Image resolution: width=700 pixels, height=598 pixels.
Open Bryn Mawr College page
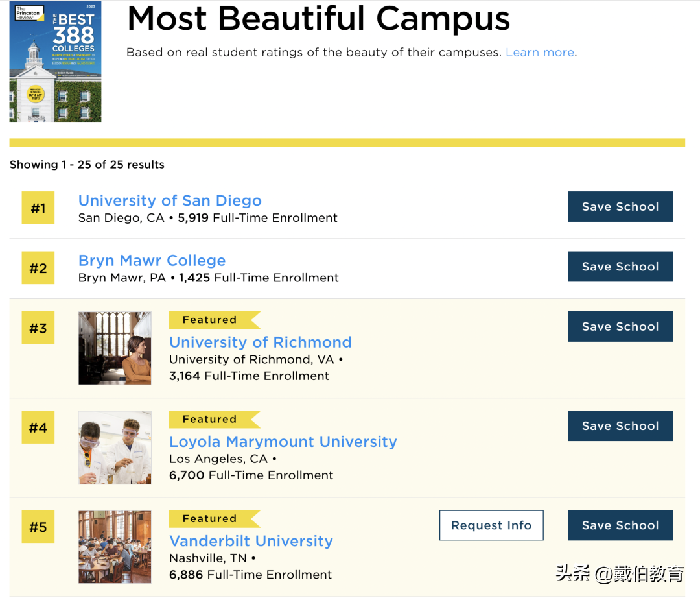[x=152, y=261]
